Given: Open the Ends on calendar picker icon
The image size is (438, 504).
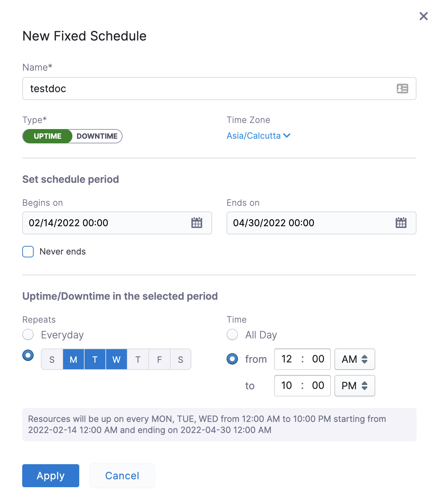Looking at the screenshot, I should [401, 223].
